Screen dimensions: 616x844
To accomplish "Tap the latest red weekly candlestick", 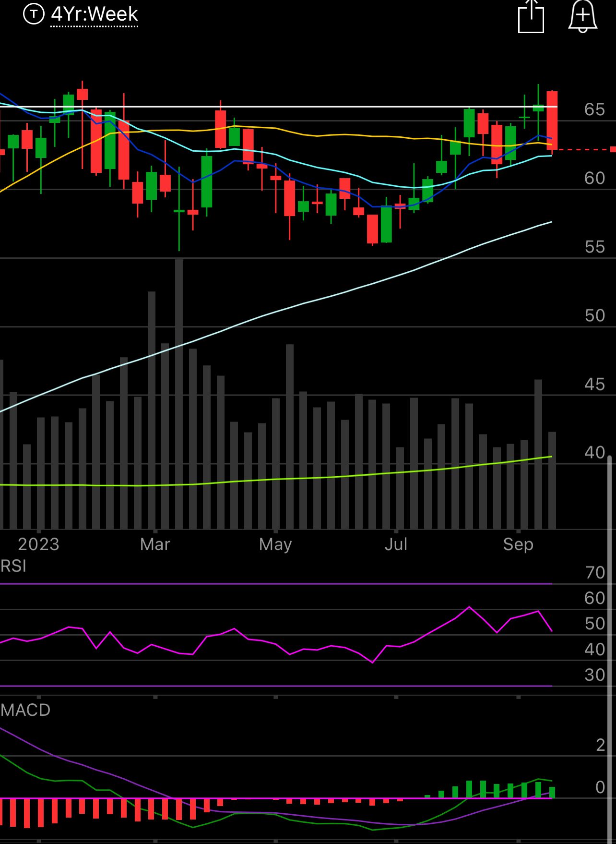I will [x=552, y=121].
